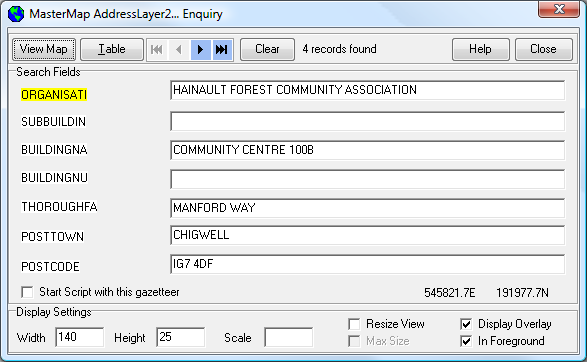
Task: Click the globe application icon
Action: (16, 14)
